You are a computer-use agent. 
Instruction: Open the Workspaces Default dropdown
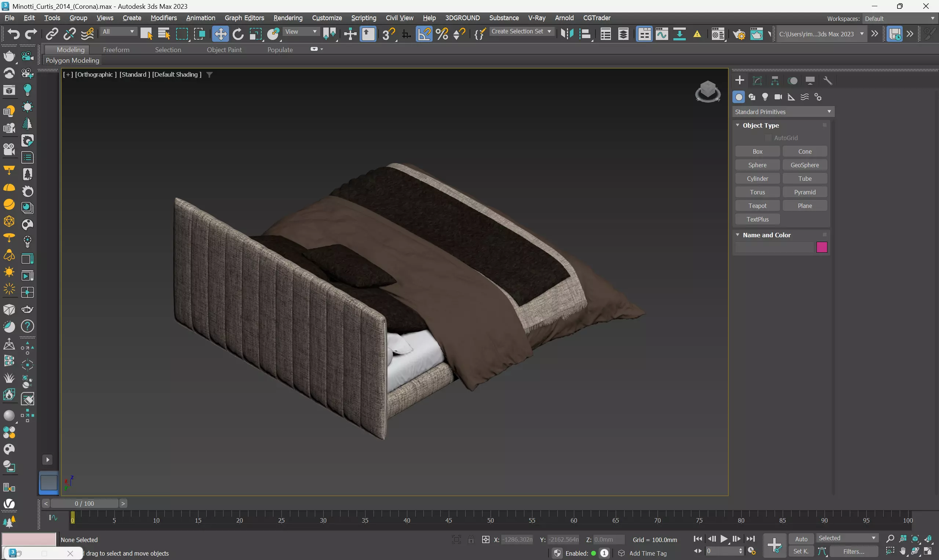900,18
